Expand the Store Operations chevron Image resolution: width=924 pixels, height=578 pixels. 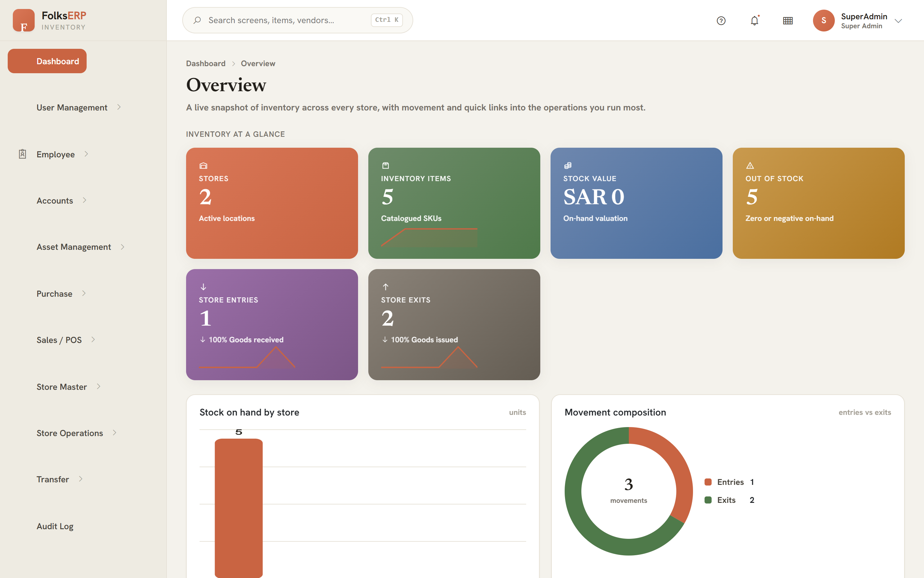(x=115, y=433)
